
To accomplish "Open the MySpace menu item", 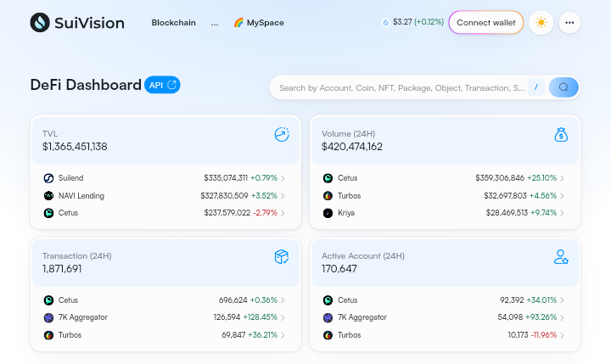I will [x=259, y=23].
